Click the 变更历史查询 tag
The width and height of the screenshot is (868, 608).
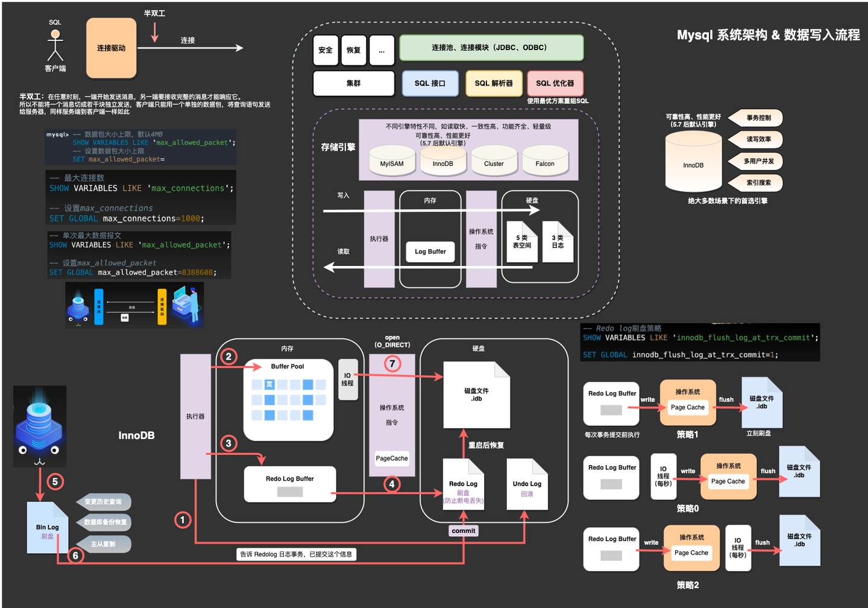pos(104,502)
